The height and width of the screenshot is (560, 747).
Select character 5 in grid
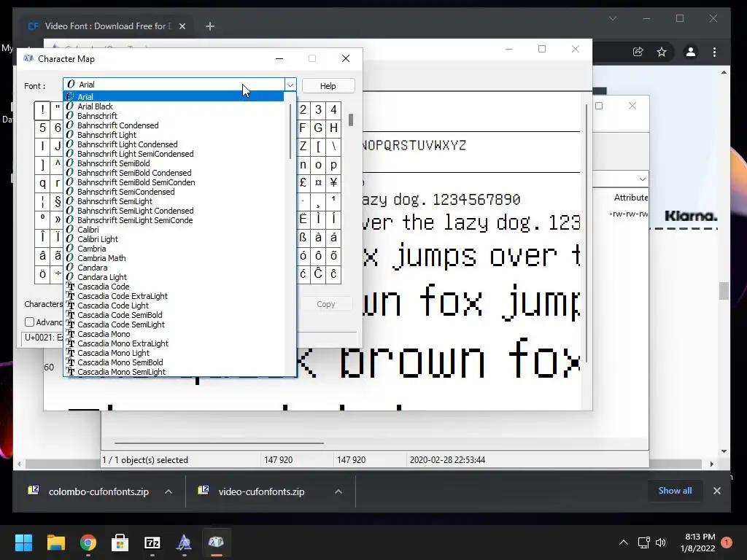pyautogui.click(x=42, y=128)
